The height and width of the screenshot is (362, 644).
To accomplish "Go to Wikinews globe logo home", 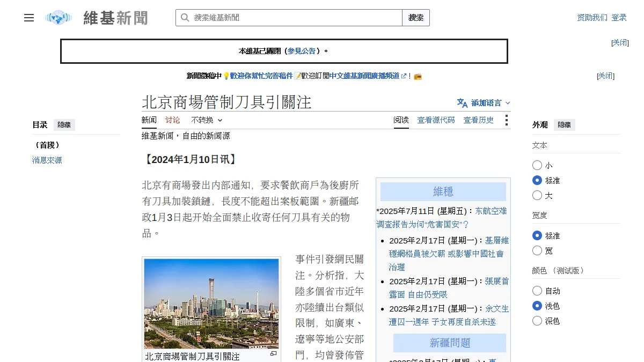I will (x=58, y=18).
